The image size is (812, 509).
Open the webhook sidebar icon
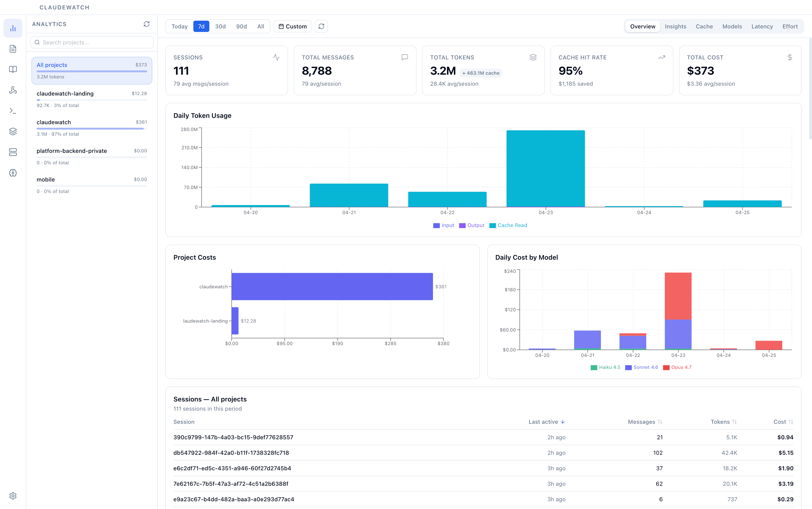pyautogui.click(x=13, y=90)
